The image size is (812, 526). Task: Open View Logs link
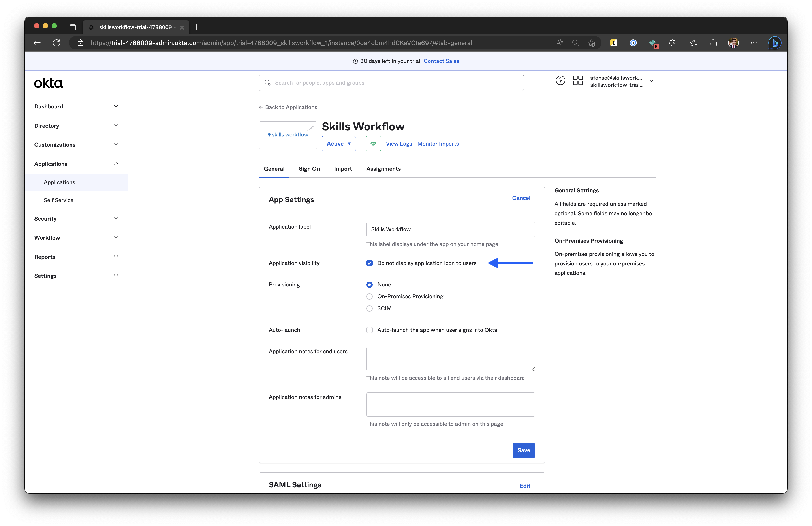pyautogui.click(x=399, y=144)
